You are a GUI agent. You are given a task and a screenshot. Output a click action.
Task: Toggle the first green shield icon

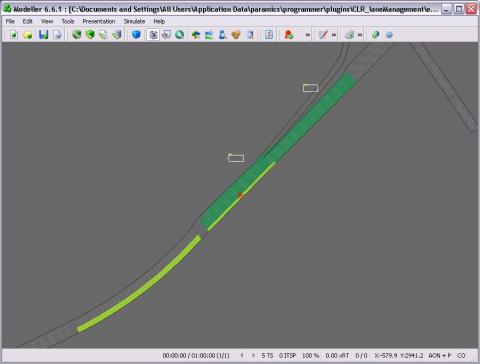(77, 35)
